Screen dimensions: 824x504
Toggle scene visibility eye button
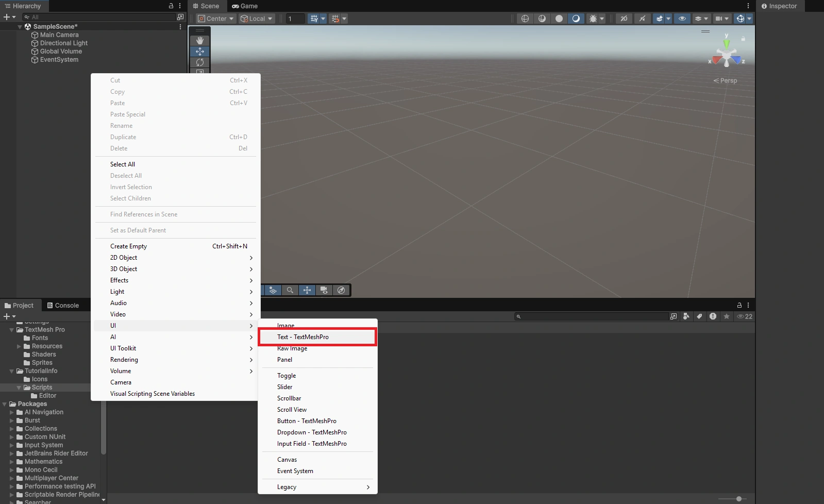(682, 19)
